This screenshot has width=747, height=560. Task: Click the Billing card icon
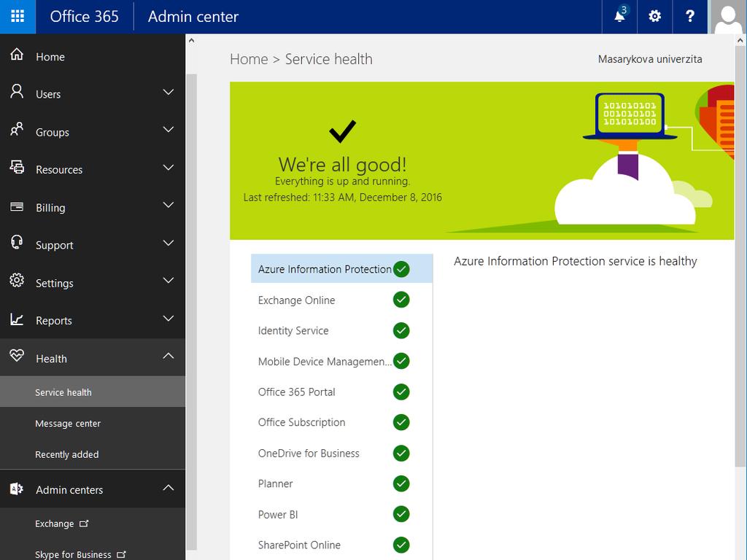(x=17, y=206)
